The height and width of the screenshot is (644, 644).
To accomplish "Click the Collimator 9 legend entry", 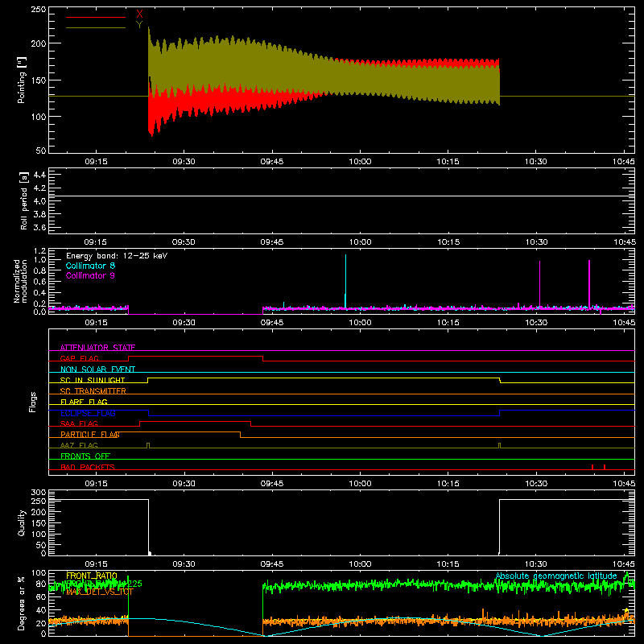I will pos(90,275).
